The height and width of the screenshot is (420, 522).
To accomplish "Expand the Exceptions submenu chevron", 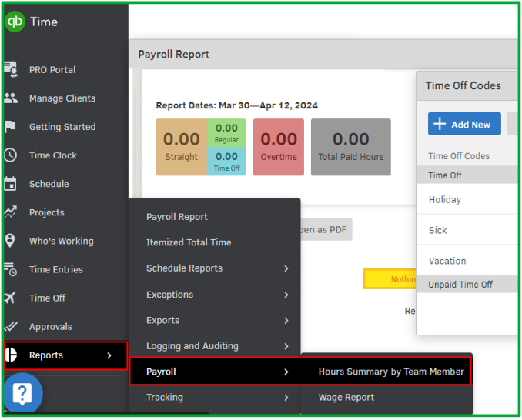I will (286, 295).
